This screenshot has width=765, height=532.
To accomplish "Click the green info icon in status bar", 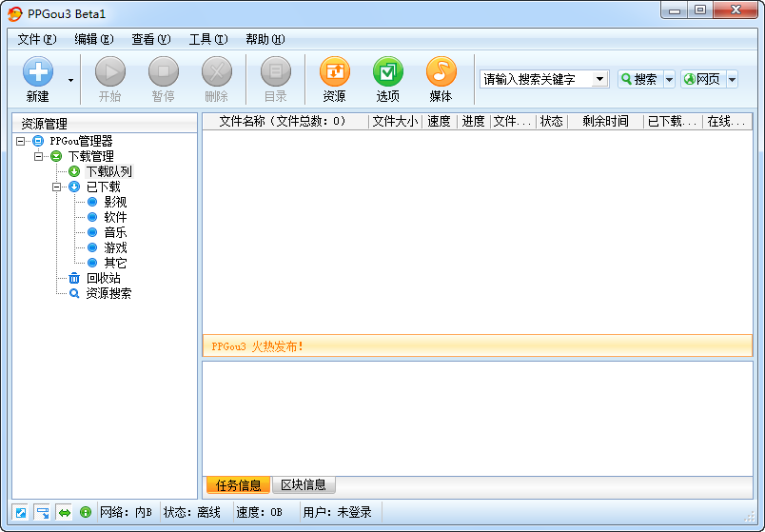I will tap(86, 512).
